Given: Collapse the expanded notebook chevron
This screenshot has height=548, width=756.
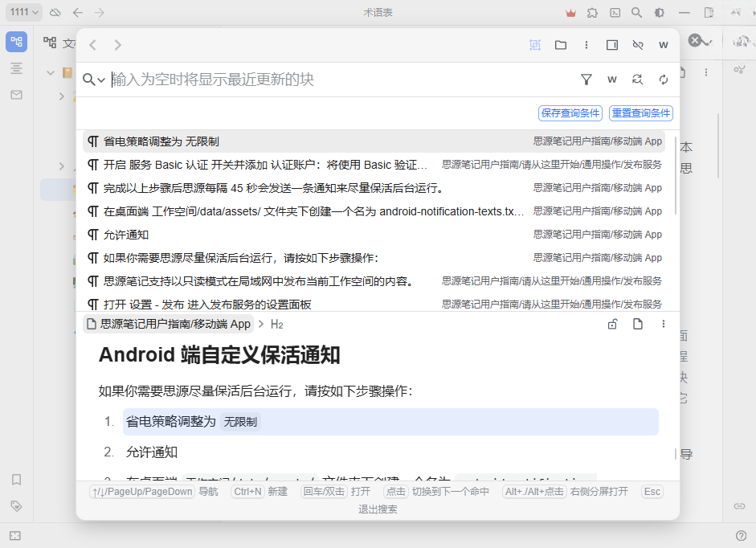Looking at the screenshot, I should click(50, 73).
